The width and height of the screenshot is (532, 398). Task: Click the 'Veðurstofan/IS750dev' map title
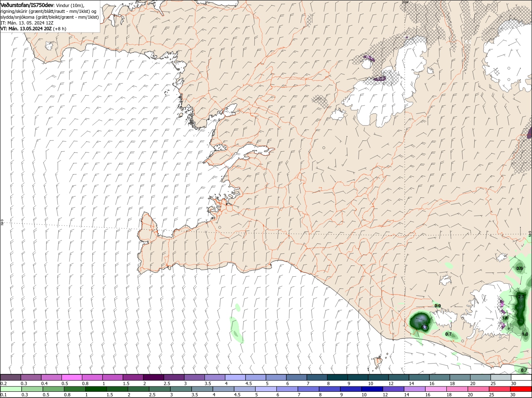27,5
